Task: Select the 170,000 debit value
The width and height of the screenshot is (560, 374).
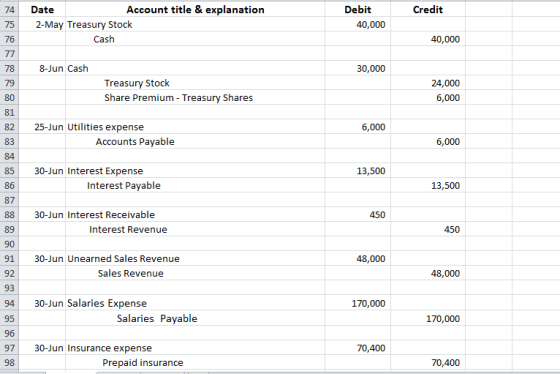Action: [x=358, y=303]
